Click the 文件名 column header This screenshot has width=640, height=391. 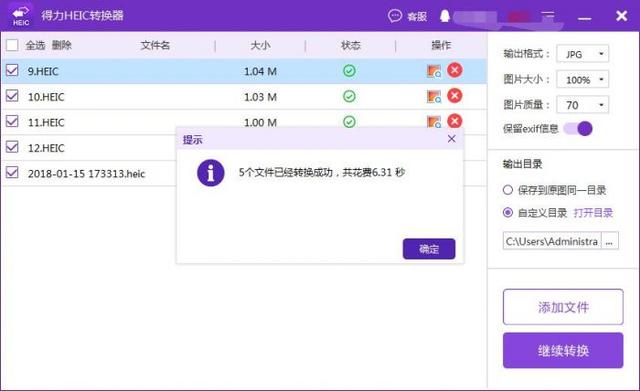tap(155, 45)
